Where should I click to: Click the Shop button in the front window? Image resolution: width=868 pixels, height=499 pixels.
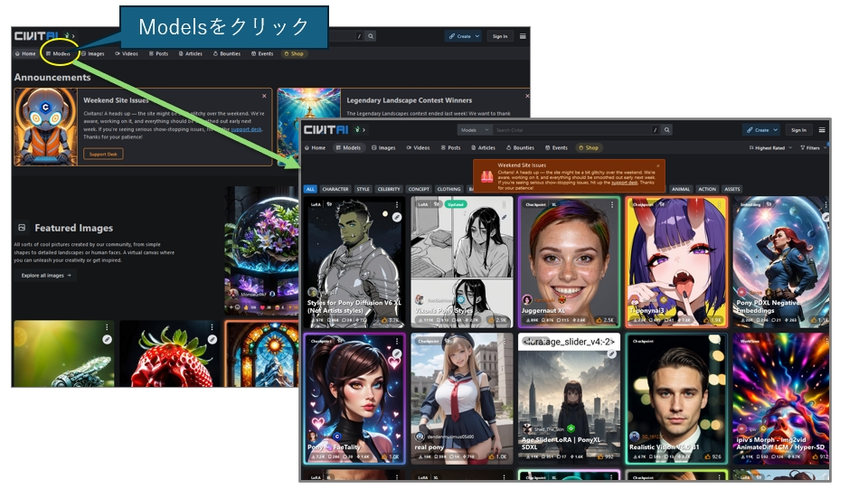point(589,147)
